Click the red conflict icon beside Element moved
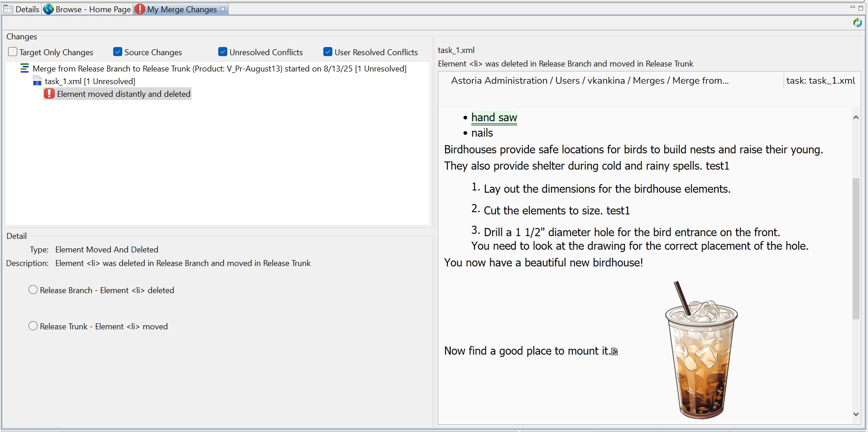 [x=49, y=94]
